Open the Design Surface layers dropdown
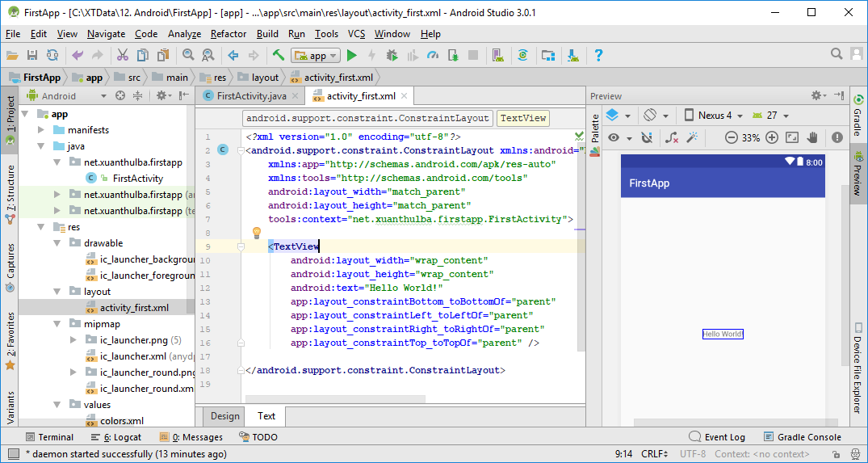The width and height of the screenshot is (868, 463). tap(617, 116)
